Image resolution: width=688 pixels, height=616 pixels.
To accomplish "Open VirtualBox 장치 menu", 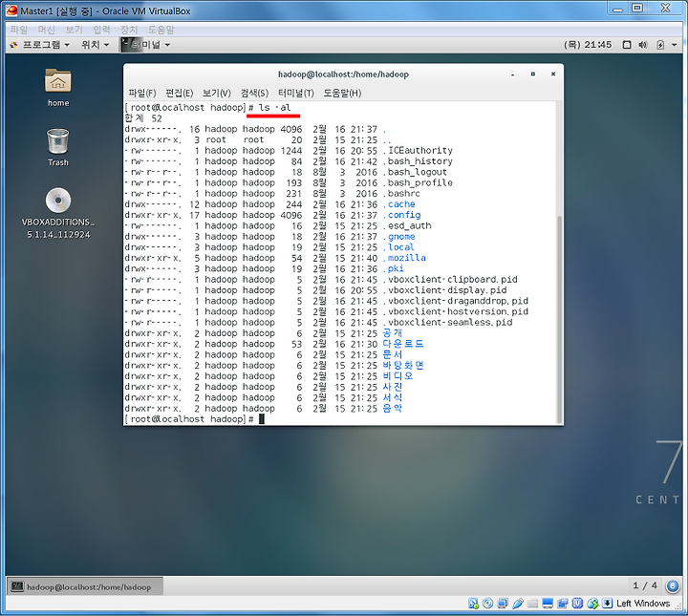I will point(129,30).
